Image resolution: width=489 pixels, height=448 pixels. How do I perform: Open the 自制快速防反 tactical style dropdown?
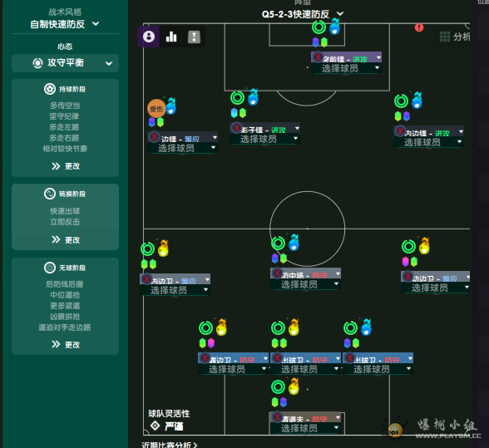click(65, 24)
